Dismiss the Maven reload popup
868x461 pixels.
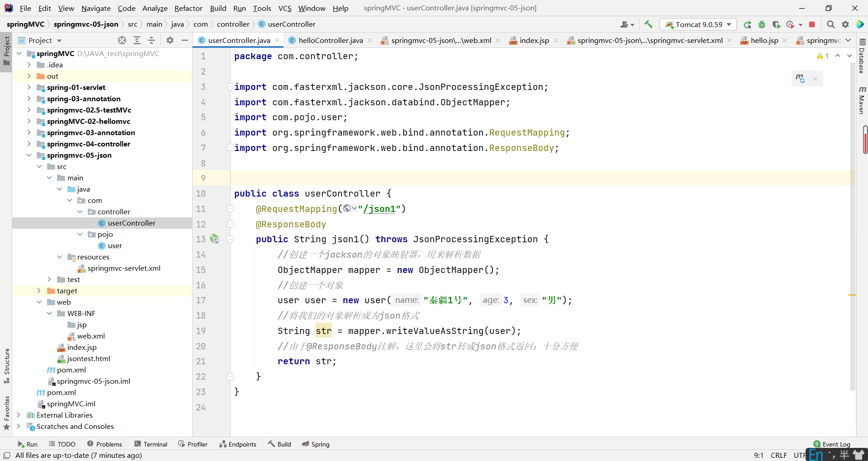(x=815, y=79)
